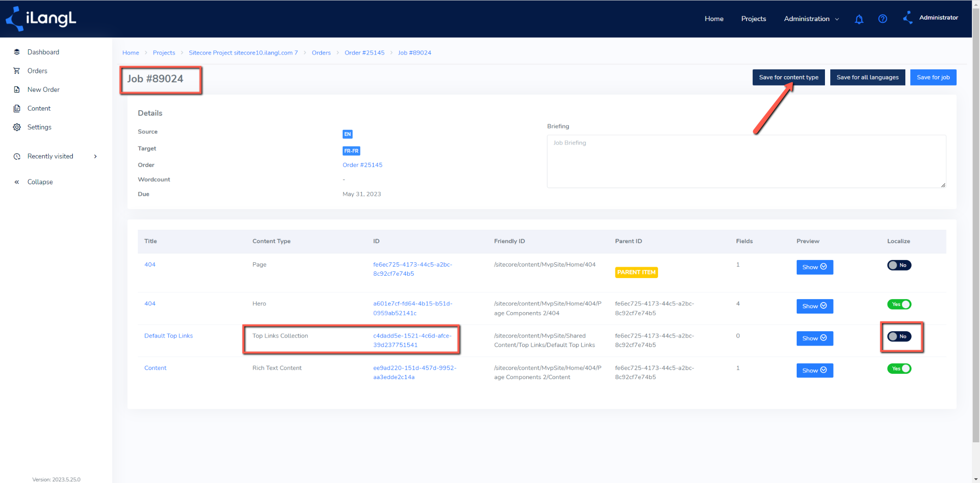Click the Friendly ID column header
980x483 pixels.
click(509, 241)
